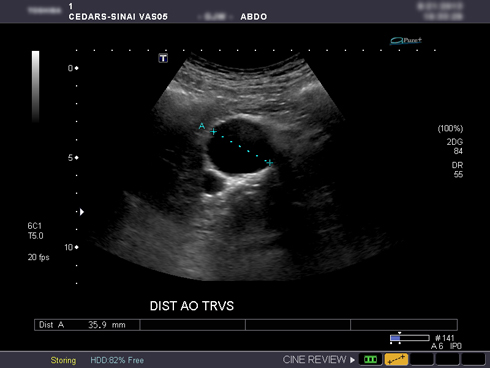Click the cyan A caliper label
The image size is (490, 368).
(x=202, y=126)
